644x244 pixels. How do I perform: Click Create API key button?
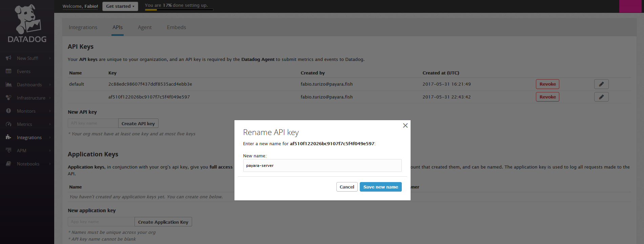tap(138, 124)
